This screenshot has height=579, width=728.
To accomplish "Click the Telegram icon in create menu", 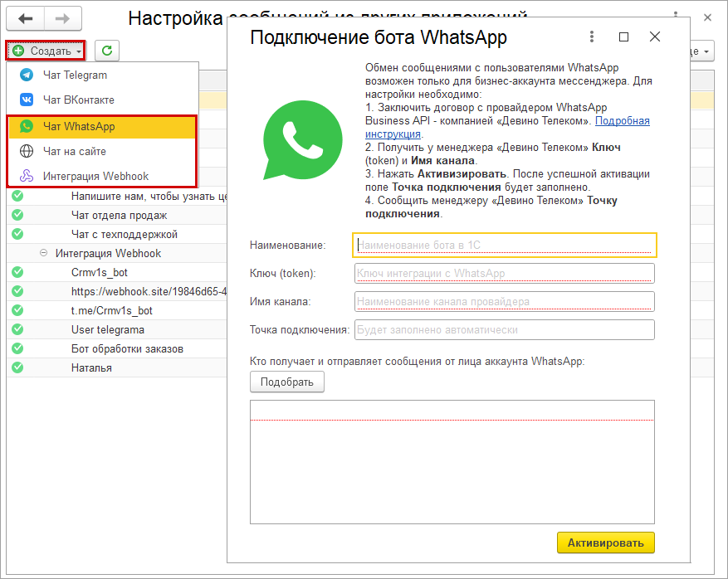I will coord(27,75).
